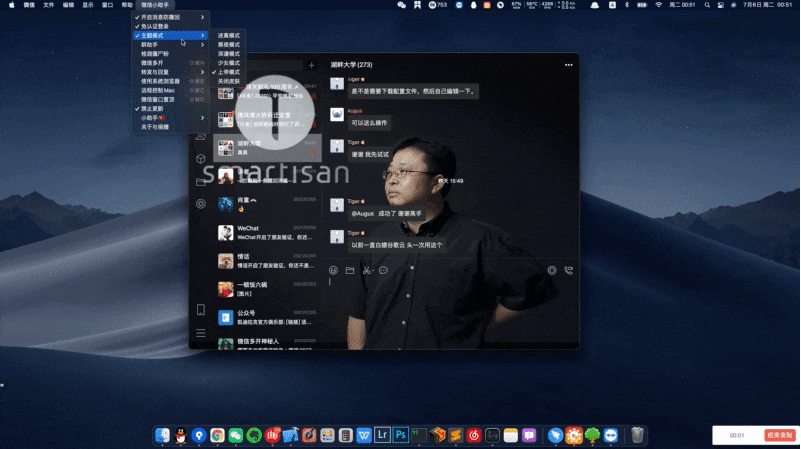The image size is (801, 449).
Task: Select the highlighted 主题模式 menu item
Action: tap(170, 35)
